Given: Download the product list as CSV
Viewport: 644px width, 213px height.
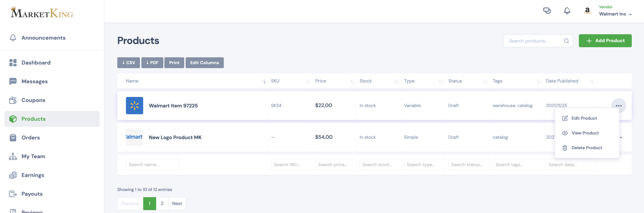Looking at the screenshot, I should [128, 63].
